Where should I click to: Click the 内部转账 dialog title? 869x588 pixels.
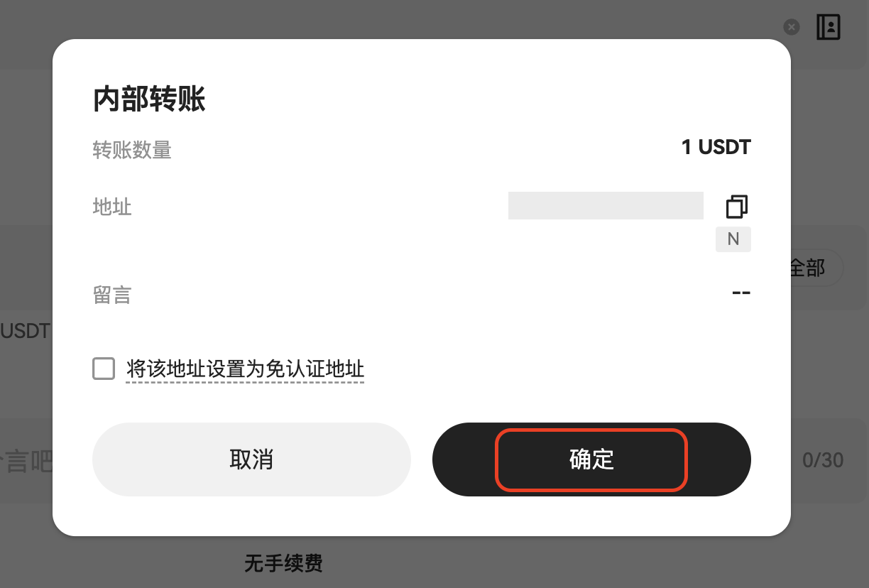coord(149,99)
